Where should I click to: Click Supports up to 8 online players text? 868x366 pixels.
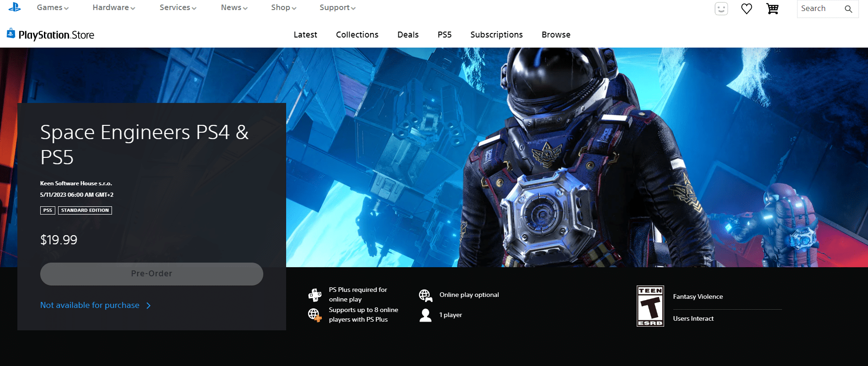(363, 315)
